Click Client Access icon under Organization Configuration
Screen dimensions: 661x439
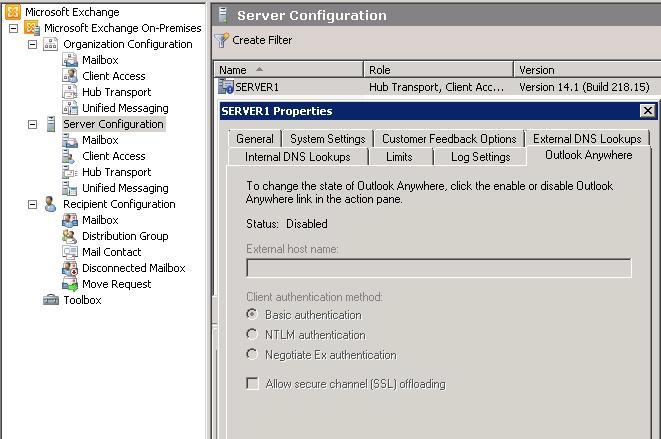coord(70,76)
